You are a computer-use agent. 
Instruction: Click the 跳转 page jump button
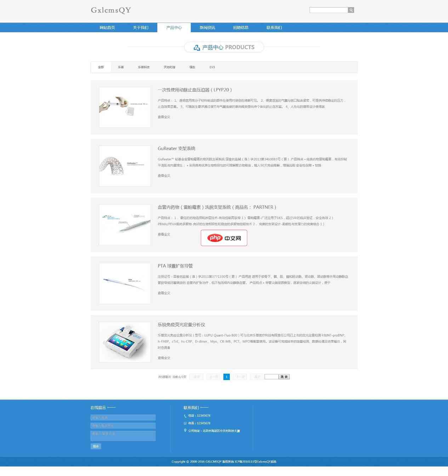[284, 377]
